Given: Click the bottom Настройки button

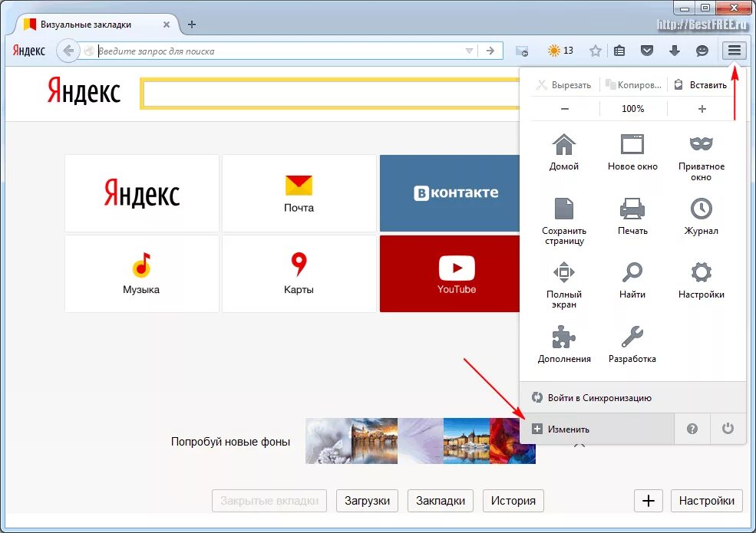Looking at the screenshot, I should (706, 501).
